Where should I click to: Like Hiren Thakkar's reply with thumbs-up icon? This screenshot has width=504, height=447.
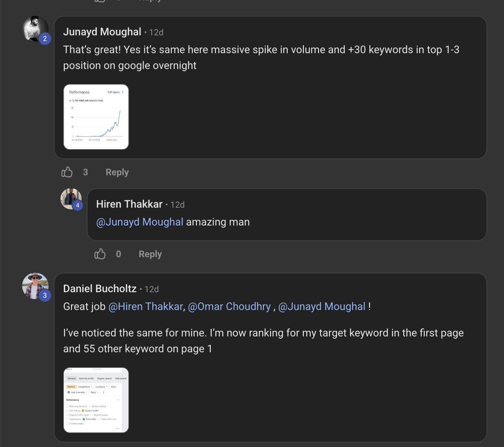tap(100, 254)
